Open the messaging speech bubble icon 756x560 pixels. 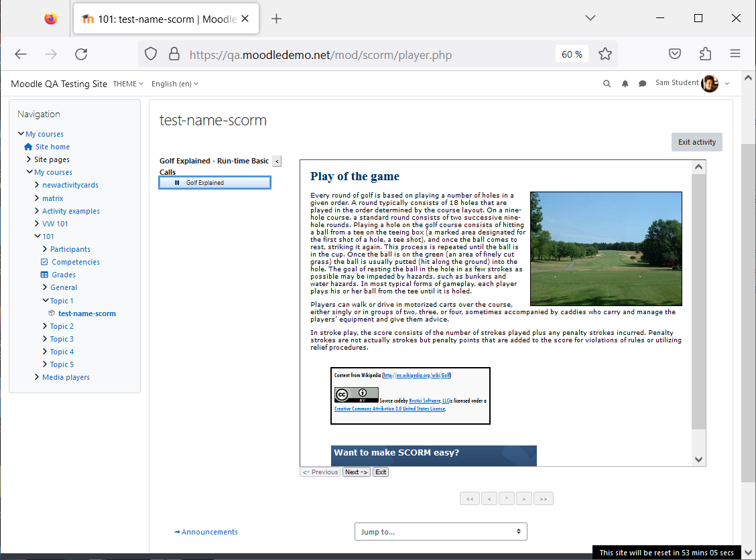642,84
